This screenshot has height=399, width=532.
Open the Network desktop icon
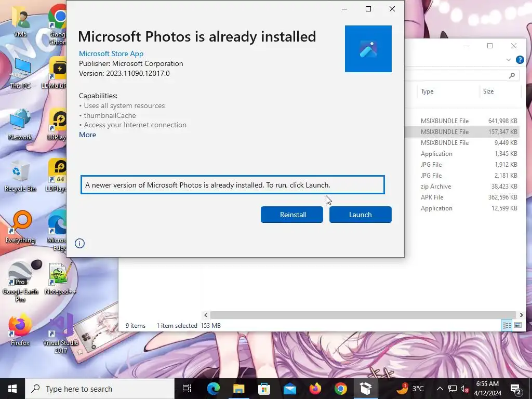click(x=20, y=125)
